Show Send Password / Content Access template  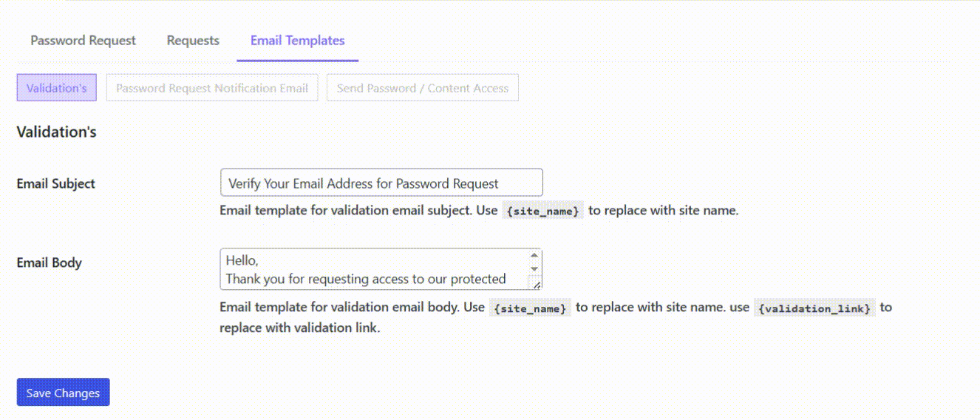pyautogui.click(x=422, y=88)
